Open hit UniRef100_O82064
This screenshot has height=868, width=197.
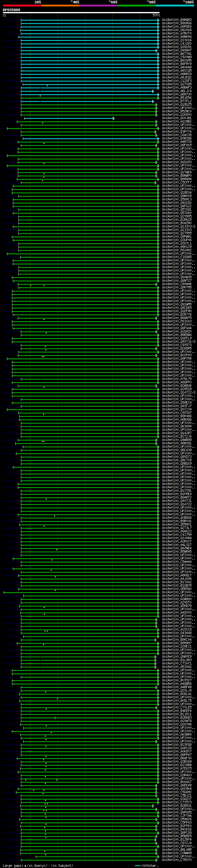coord(177,30)
